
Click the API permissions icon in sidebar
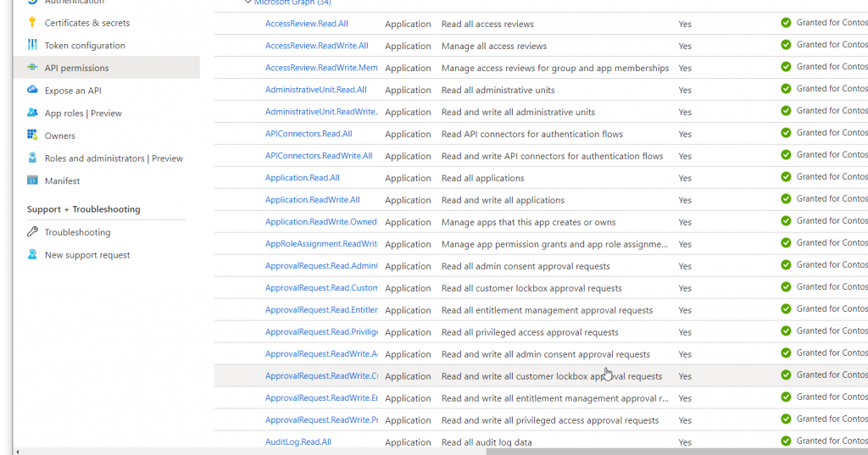(x=32, y=67)
